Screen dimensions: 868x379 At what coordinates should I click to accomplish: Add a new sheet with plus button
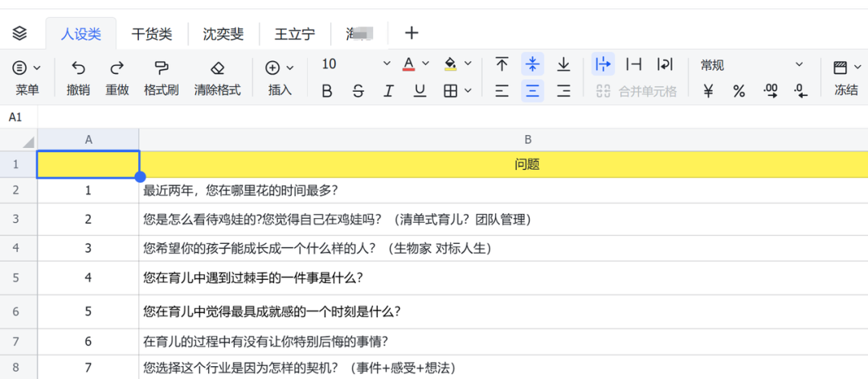point(411,33)
